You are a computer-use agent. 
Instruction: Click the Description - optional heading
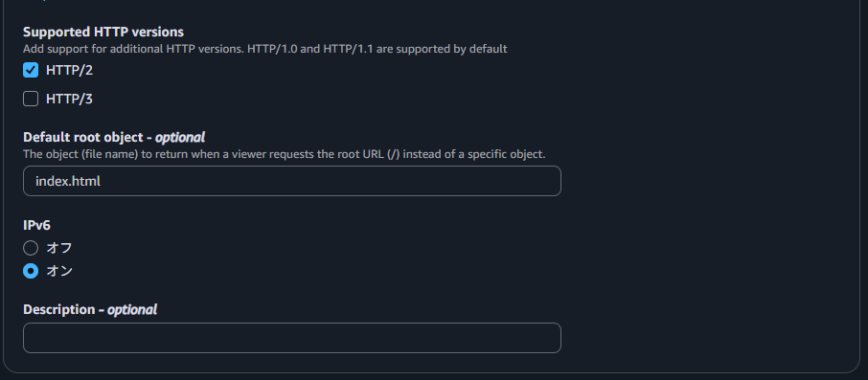click(x=90, y=310)
